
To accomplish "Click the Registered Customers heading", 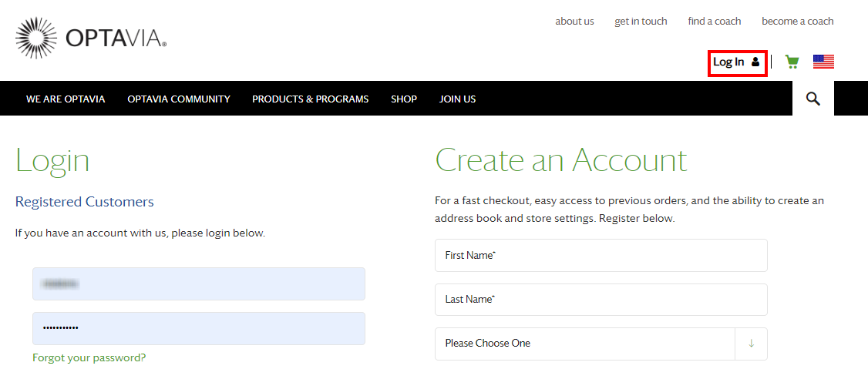I will (x=85, y=201).
